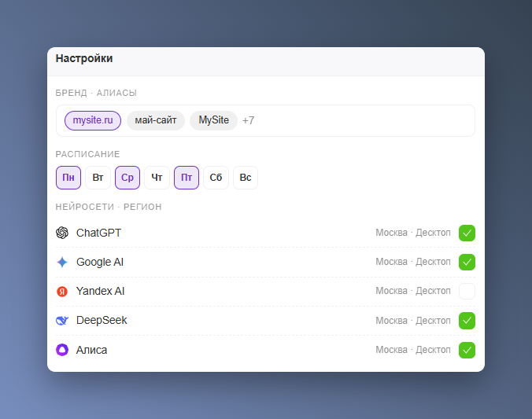
Task: Enable the Yandex AI checkbox
Action: [x=467, y=291]
